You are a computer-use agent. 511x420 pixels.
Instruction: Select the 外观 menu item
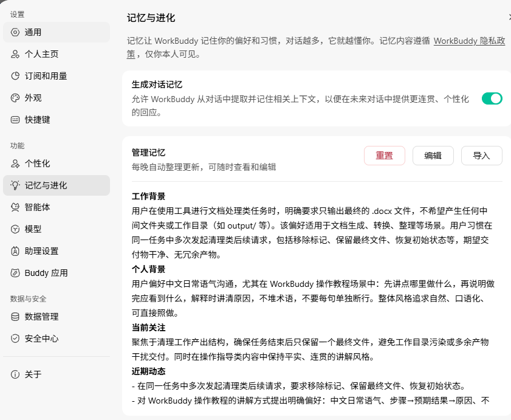click(x=57, y=98)
